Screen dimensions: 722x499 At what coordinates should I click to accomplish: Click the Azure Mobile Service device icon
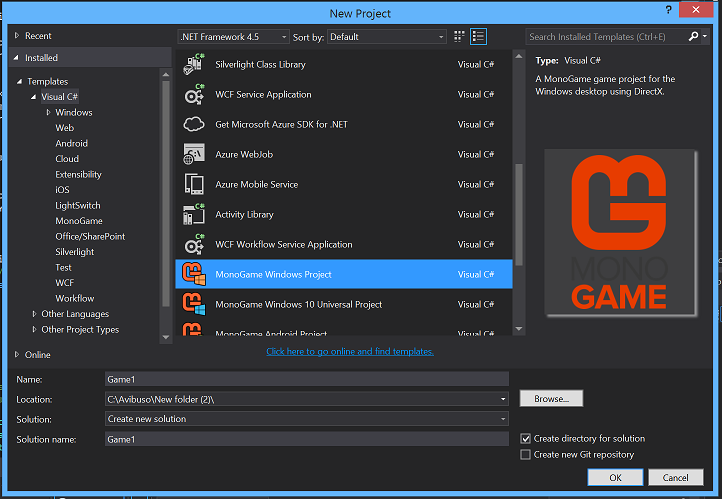click(x=194, y=184)
